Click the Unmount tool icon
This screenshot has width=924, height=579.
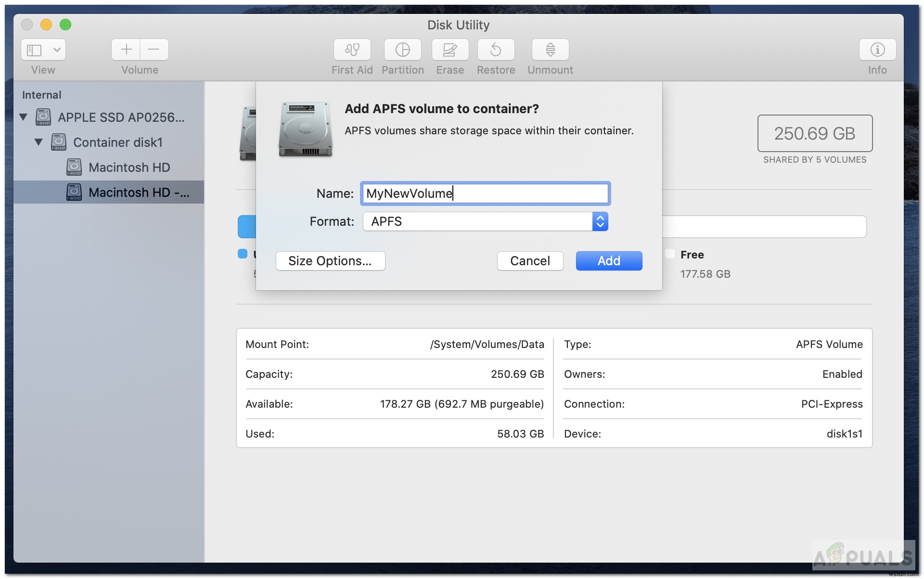(x=549, y=50)
